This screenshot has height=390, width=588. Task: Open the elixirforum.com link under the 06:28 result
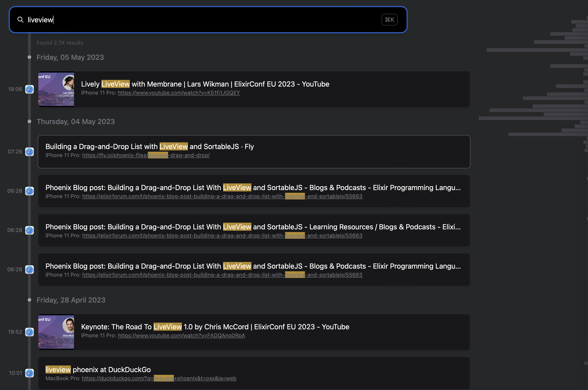pos(222,196)
